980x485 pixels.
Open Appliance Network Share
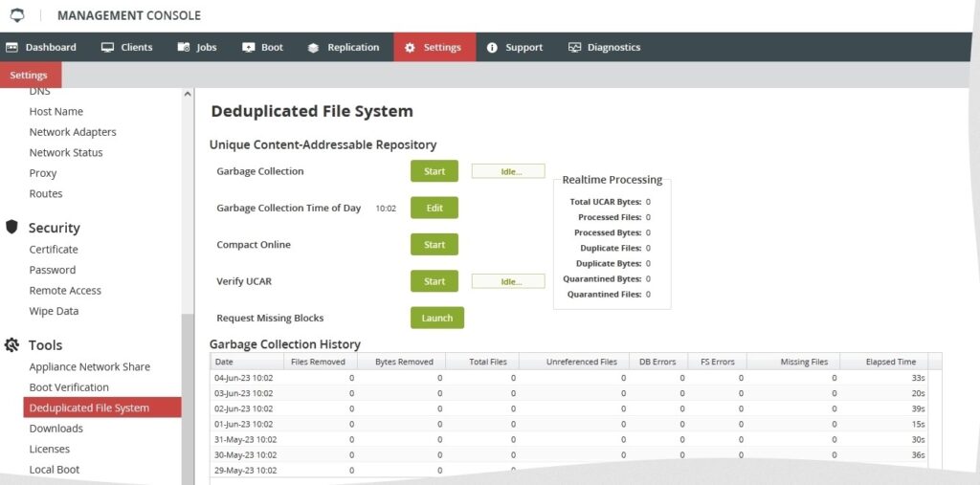(89, 367)
